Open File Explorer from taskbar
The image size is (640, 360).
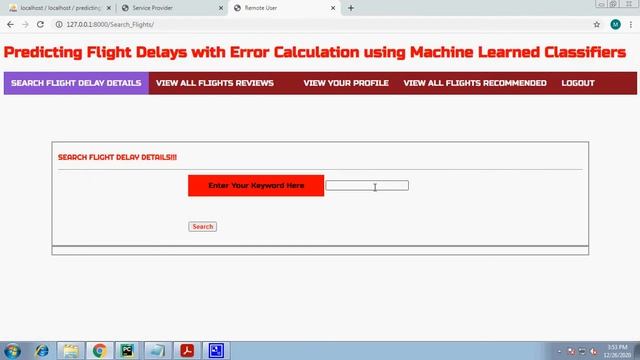[x=71, y=351]
